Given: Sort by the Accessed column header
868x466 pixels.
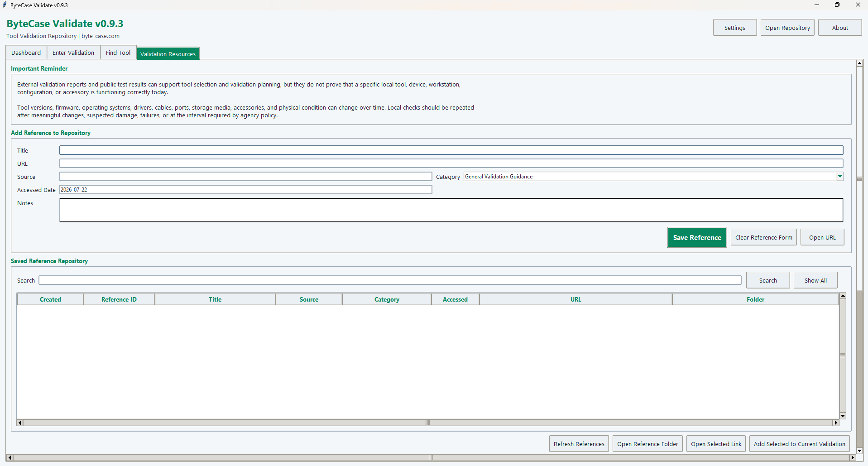Looking at the screenshot, I should pos(455,299).
